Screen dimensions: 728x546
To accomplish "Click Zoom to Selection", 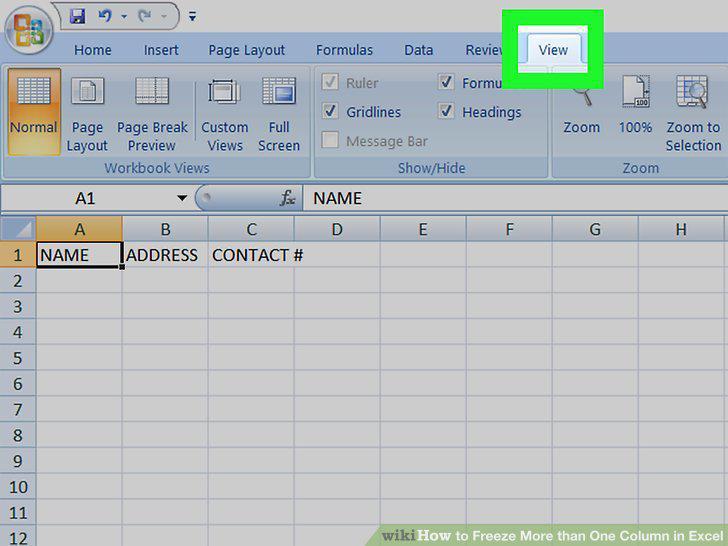I will click(693, 113).
